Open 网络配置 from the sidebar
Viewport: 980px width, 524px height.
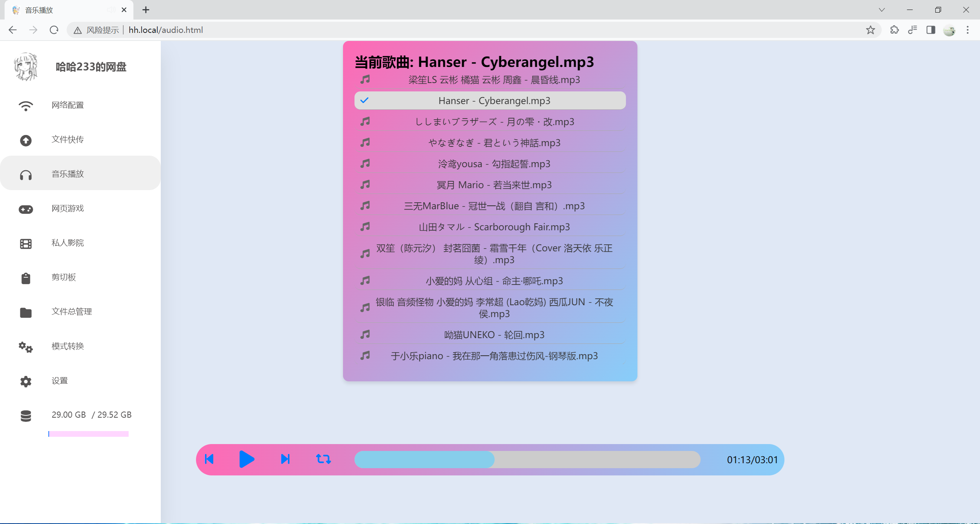pos(68,105)
